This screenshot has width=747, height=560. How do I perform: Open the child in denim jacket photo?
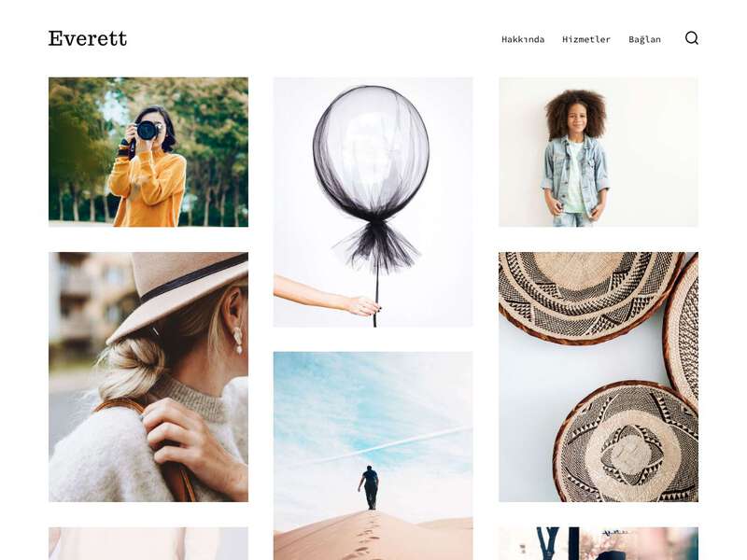[599, 152]
